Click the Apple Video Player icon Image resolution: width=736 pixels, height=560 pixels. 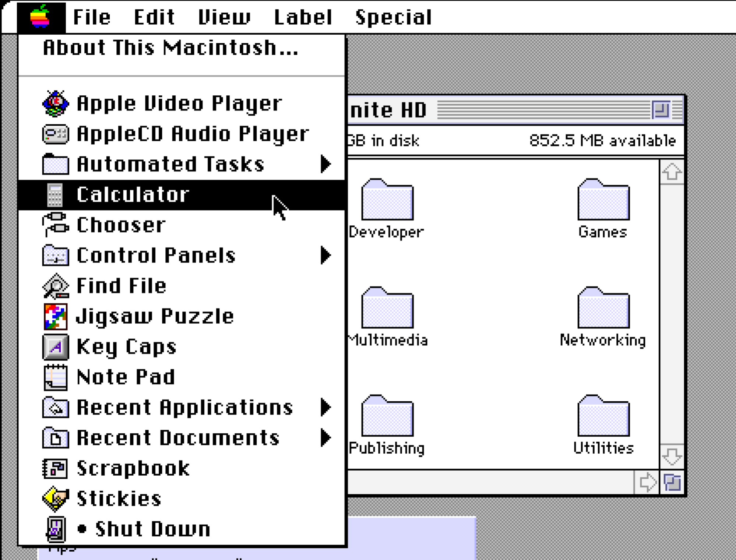[55, 103]
